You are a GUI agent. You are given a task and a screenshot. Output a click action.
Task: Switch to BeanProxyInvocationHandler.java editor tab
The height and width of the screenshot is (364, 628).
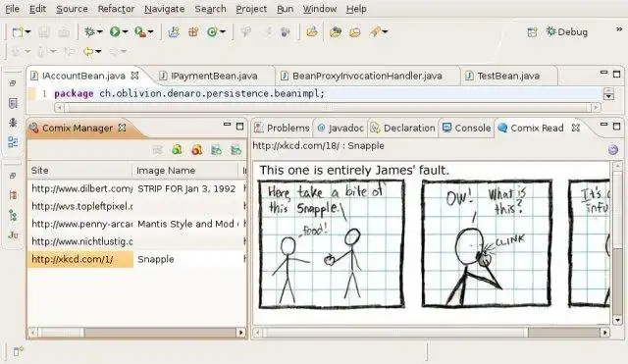click(361, 77)
